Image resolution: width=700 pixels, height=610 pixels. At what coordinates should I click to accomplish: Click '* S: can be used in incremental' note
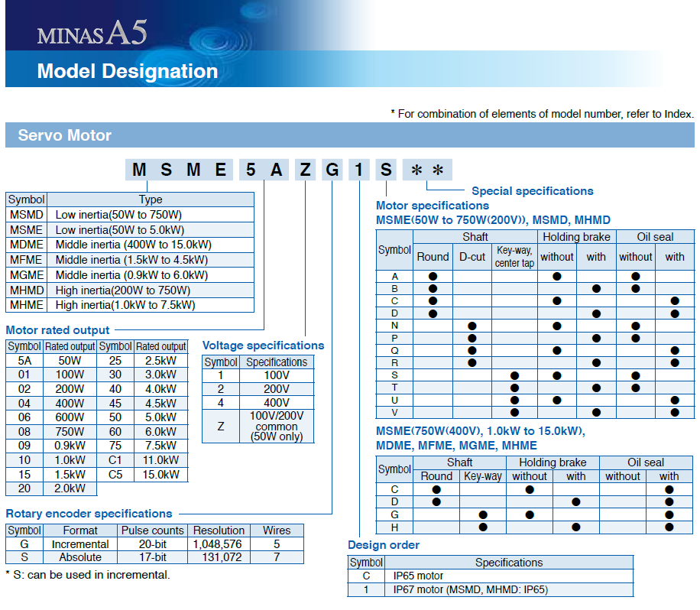[87, 575]
